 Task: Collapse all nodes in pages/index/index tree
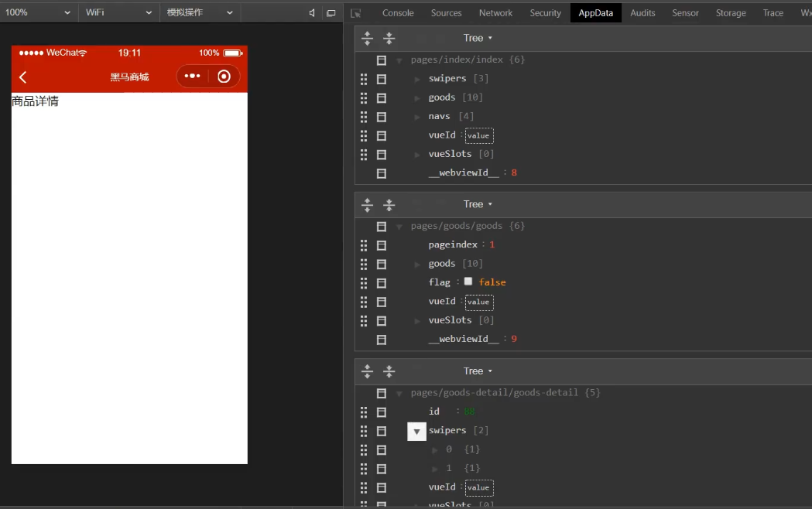[389, 38]
